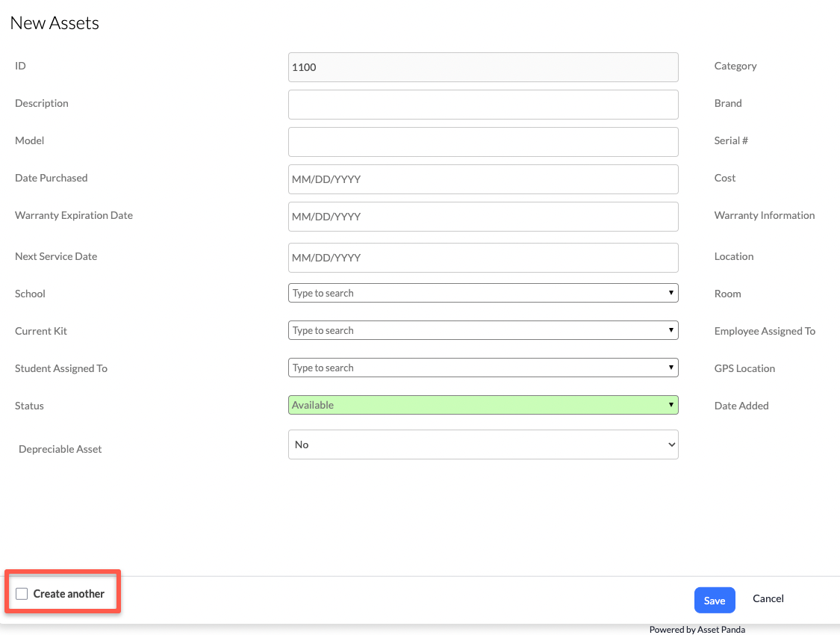This screenshot has width=840, height=635.
Task: Click the GPS Location label
Action: (x=744, y=368)
